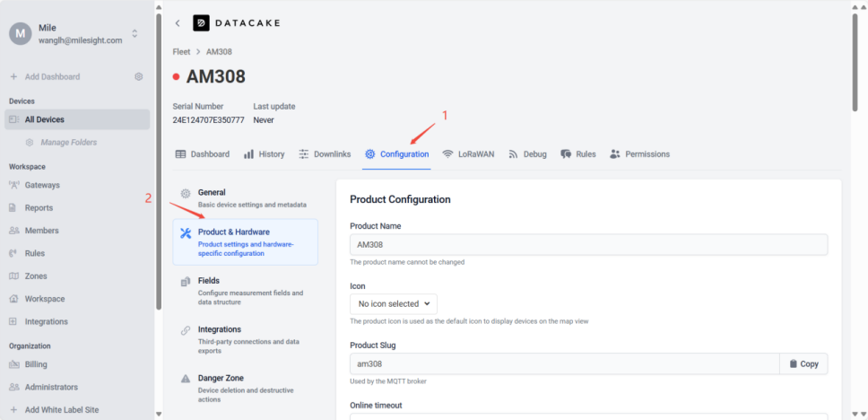Click the Product Name input field
The width and height of the screenshot is (868, 420).
pyautogui.click(x=589, y=244)
